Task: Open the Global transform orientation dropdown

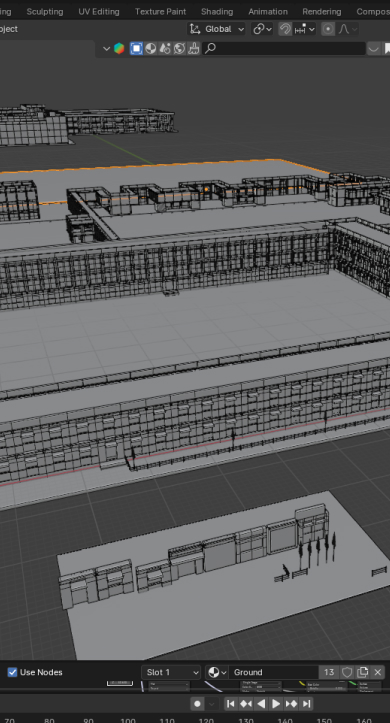Action: 216,29
